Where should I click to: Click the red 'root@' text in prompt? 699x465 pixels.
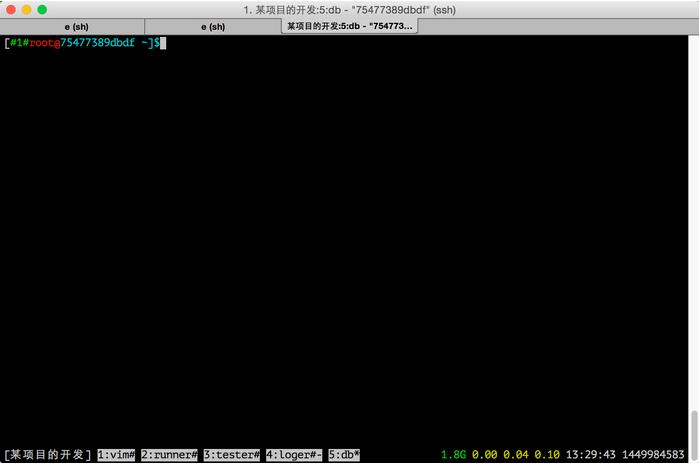coord(45,42)
